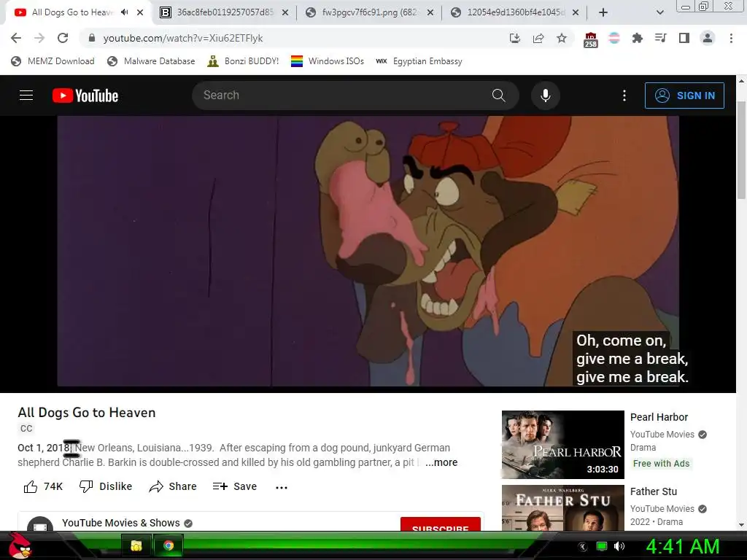
Task: Click the Dislike button
Action: (106, 486)
